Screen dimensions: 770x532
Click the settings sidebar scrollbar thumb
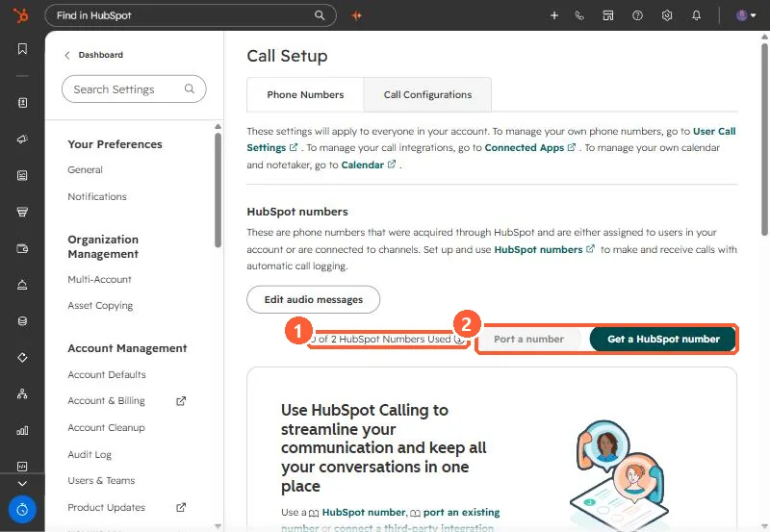click(x=218, y=190)
